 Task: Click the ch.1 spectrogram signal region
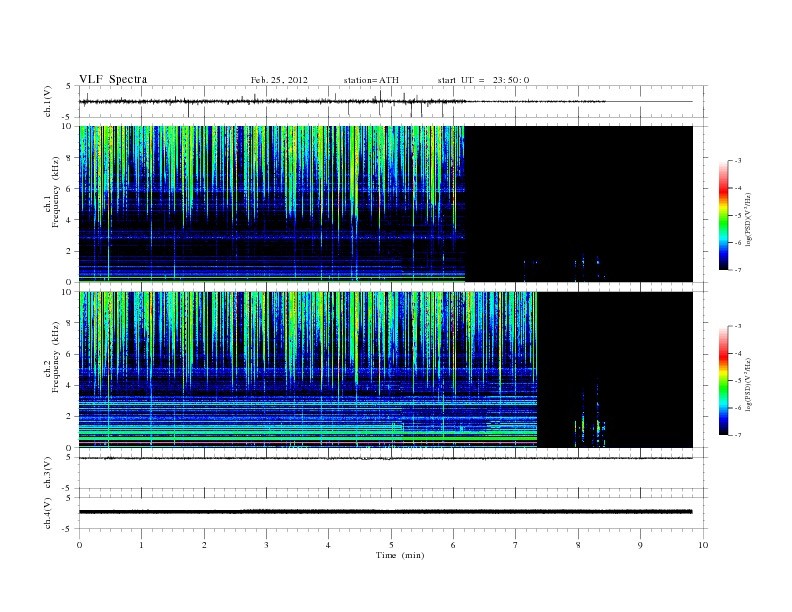pos(272,204)
